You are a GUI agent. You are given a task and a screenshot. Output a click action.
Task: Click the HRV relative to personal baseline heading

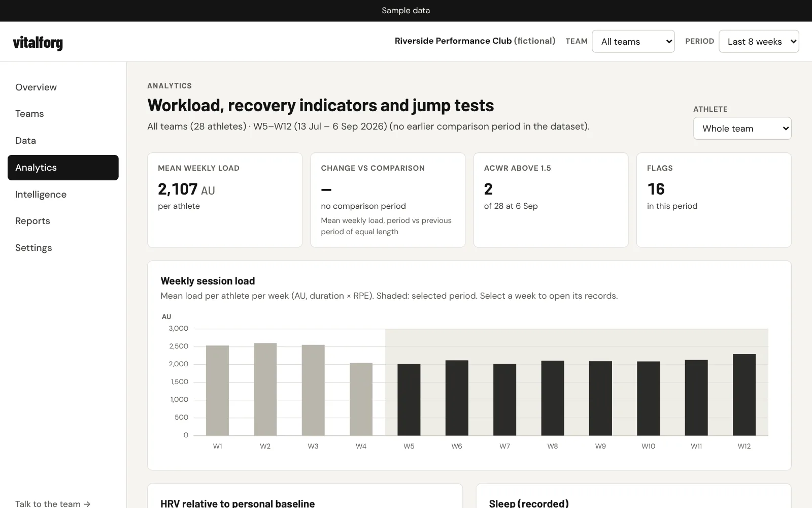point(238,503)
